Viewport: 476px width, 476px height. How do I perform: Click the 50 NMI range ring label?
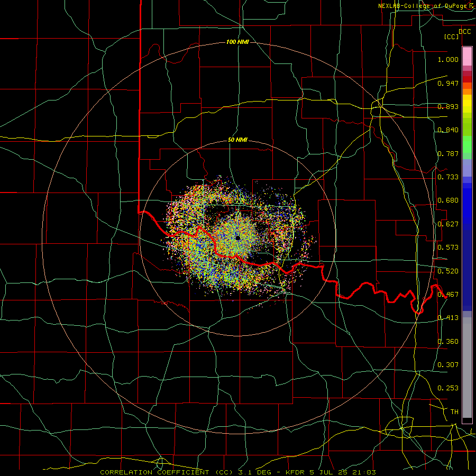point(237,140)
